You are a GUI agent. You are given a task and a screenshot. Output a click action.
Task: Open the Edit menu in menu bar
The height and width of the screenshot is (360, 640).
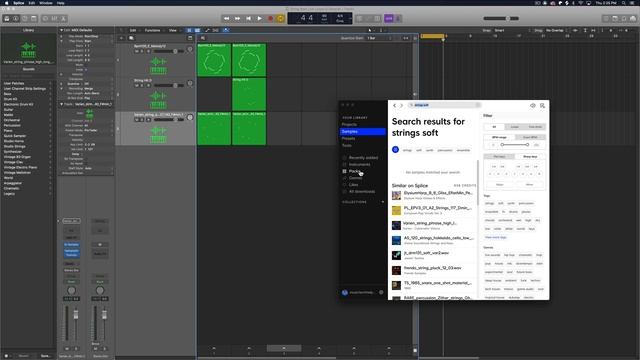[x=31, y=3]
